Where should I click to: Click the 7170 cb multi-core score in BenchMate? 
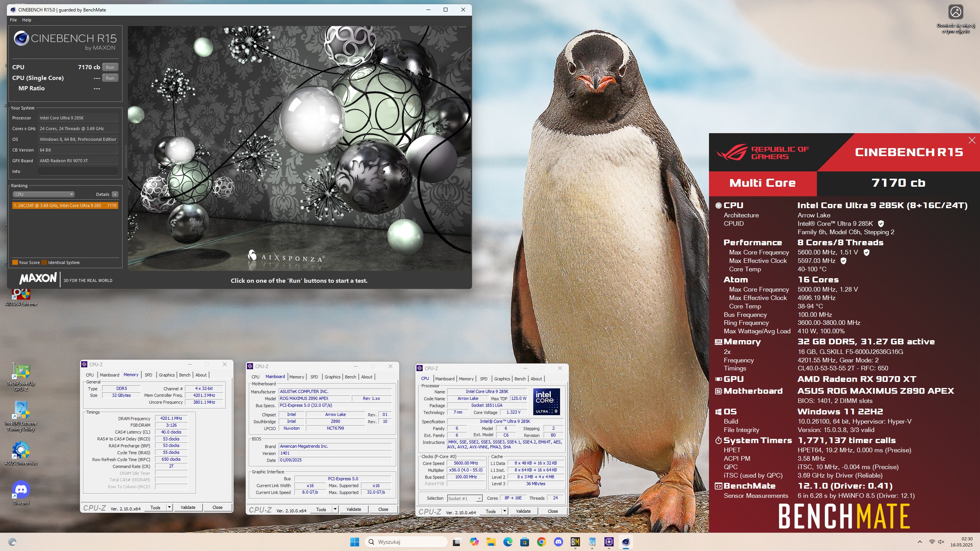(x=898, y=183)
